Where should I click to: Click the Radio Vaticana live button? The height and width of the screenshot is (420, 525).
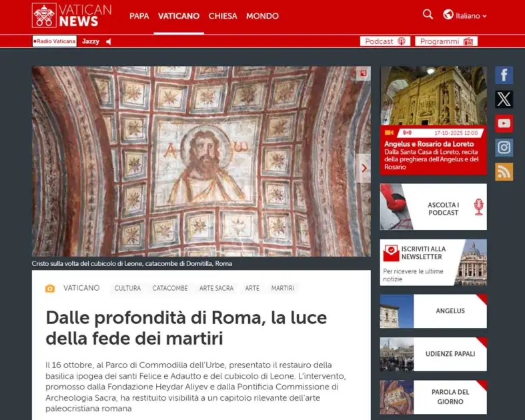[x=55, y=41]
